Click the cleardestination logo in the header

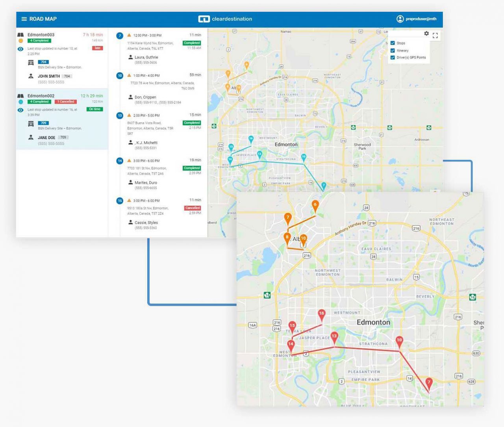pos(224,19)
